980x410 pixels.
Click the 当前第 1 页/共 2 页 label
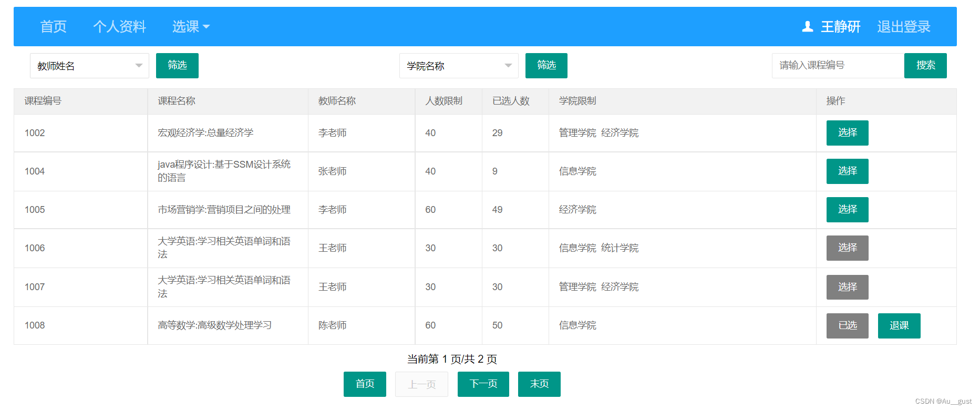tap(452, 359)
